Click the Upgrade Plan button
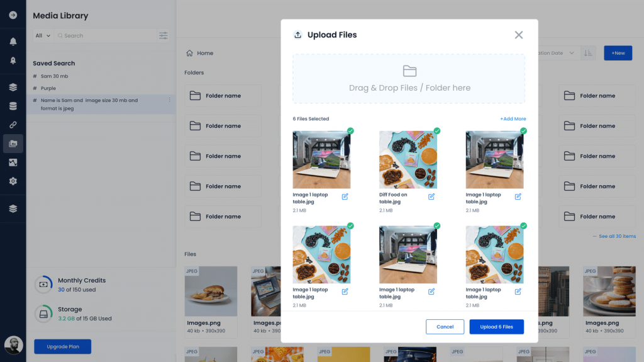 point(62,347)
